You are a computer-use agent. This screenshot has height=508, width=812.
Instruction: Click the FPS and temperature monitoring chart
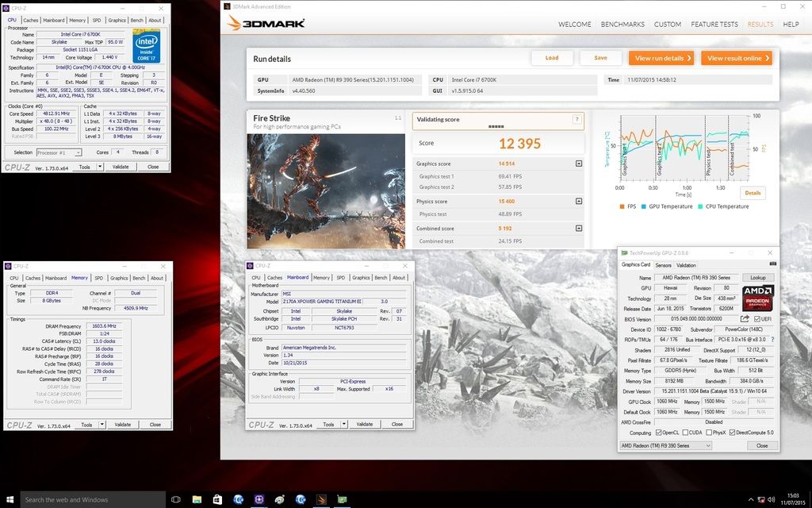click(x=684, y=147)
